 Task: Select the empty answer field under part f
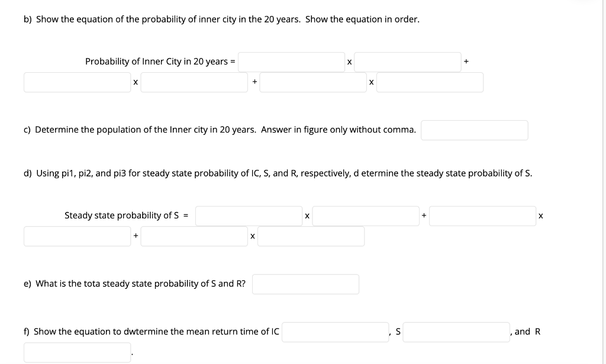[77, 352]
